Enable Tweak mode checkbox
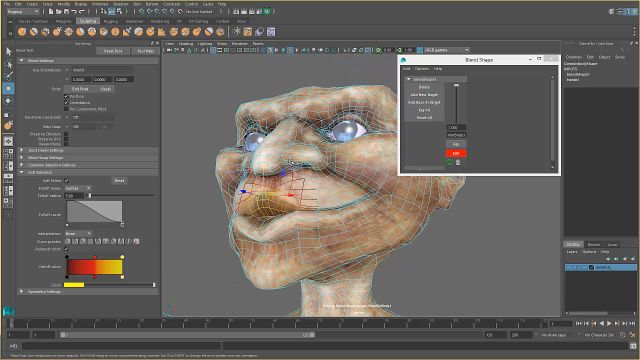The width and height of the screenshot is (640, 360). 66,144
